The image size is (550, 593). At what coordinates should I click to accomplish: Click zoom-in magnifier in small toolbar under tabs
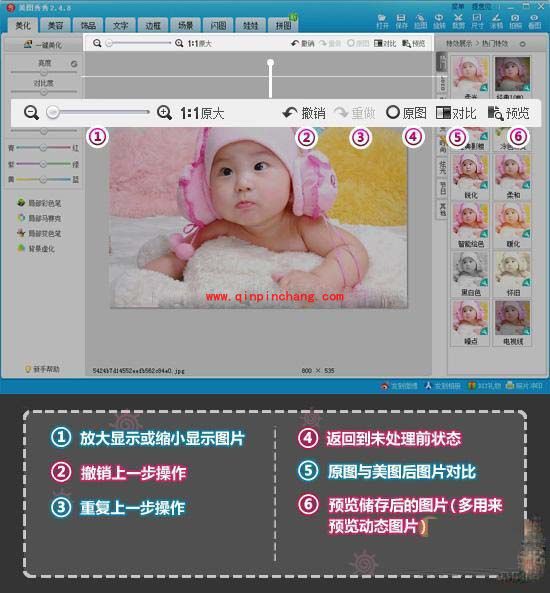tap(179, 43)
